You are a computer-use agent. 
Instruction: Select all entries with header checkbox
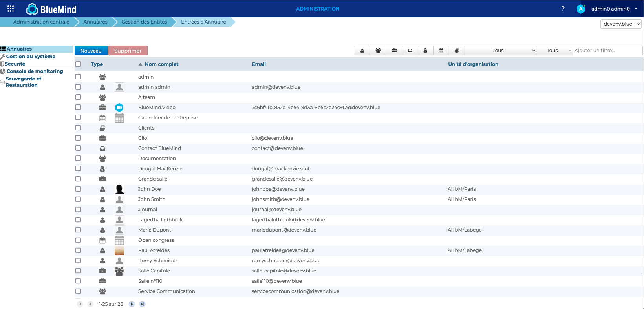[x=78, y=64]
